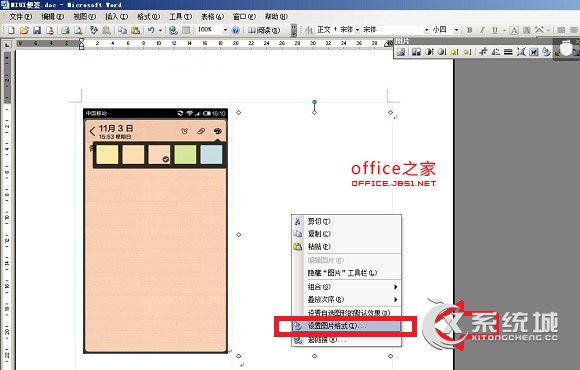Open Line Style icon in Picture toolbar
580x370 pixels.
(x=509, y=52)
